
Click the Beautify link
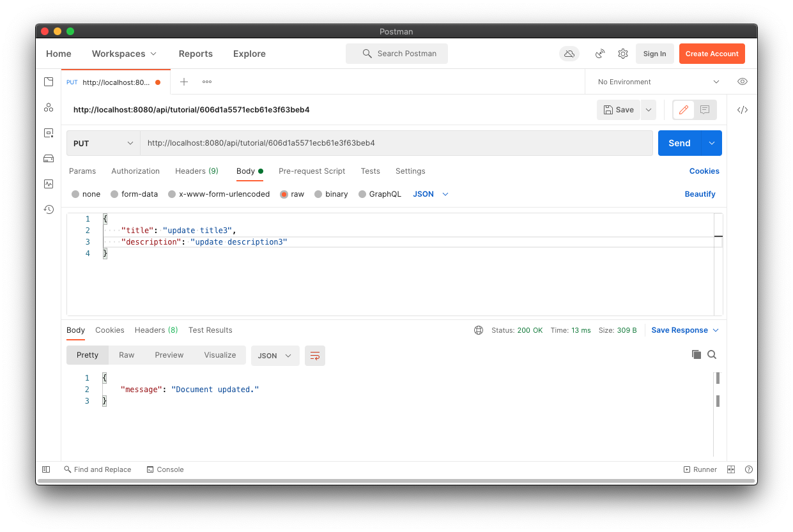click(700, 194)
